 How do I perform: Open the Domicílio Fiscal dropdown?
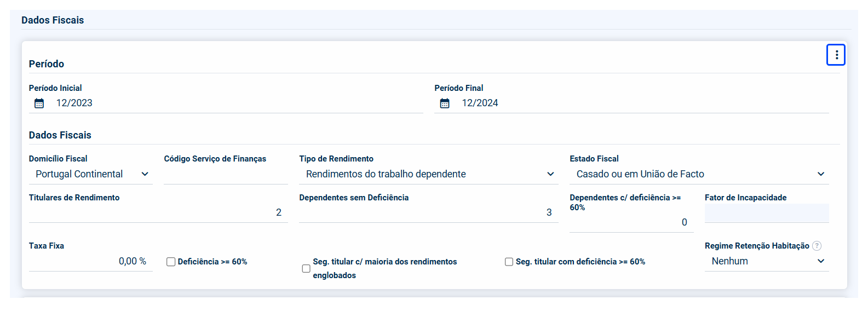tap(90, 174)
